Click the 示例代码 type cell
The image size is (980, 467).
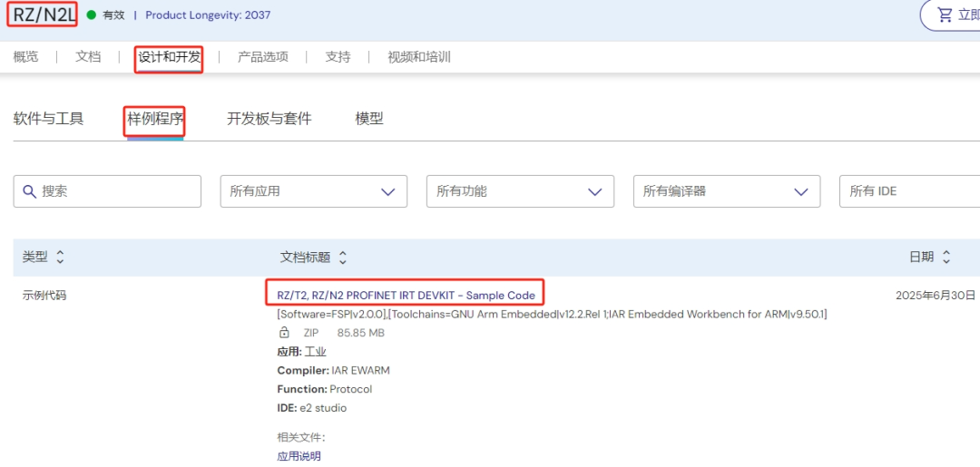[44, 296]
